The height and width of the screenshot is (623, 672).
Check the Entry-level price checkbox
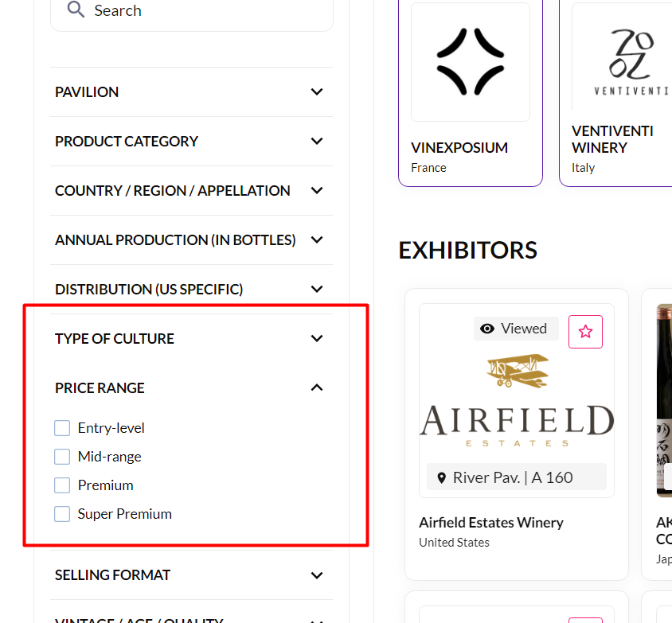[x=62, y=428]
